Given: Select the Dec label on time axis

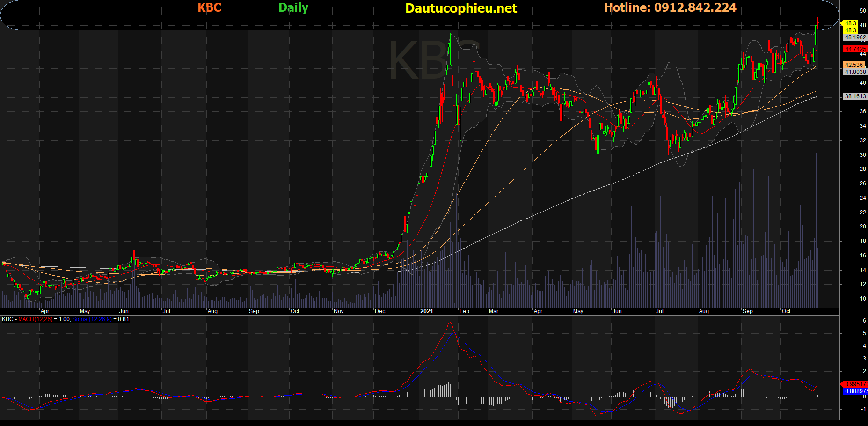Looking at the screenshot, I should coord(380,311).
